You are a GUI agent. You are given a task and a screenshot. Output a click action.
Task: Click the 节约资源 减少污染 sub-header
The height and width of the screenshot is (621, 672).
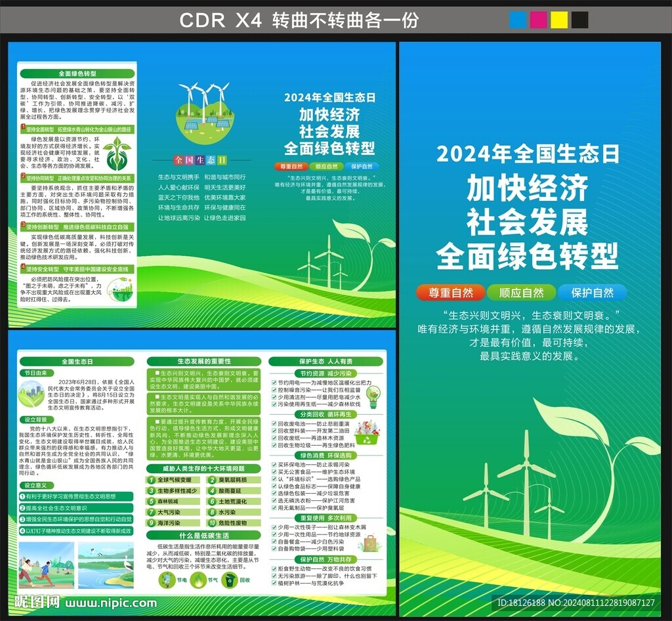[325, 374]
